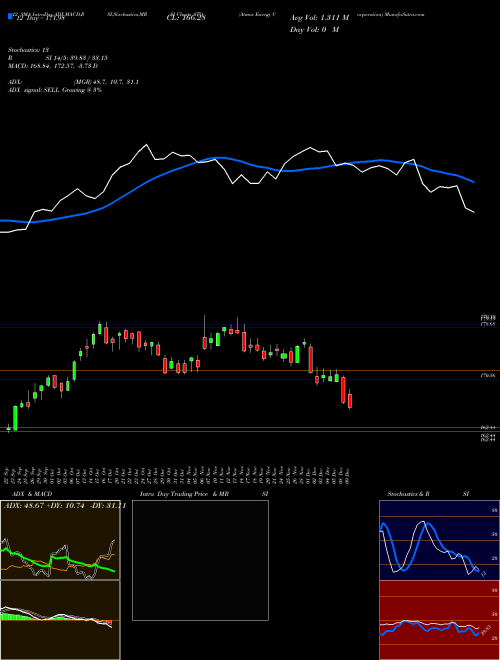
Task: Click the last red candlestick on the price chart
Action: (350, 399)
